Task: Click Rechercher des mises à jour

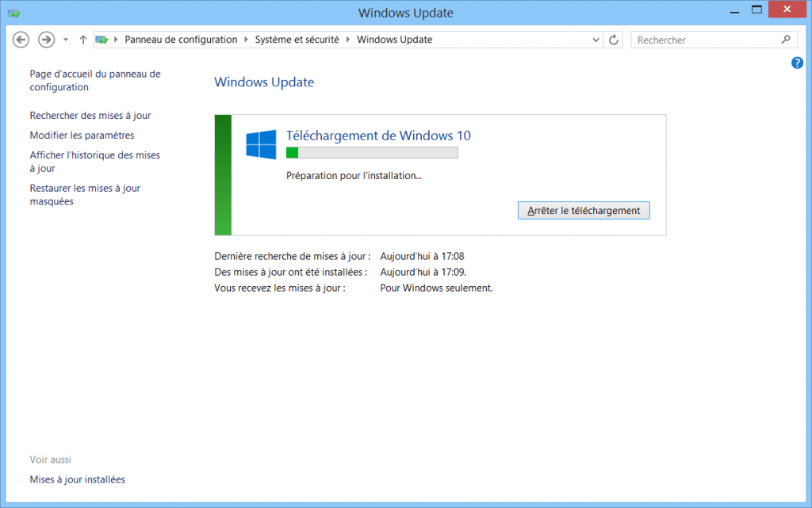Action: coord(90,116)
